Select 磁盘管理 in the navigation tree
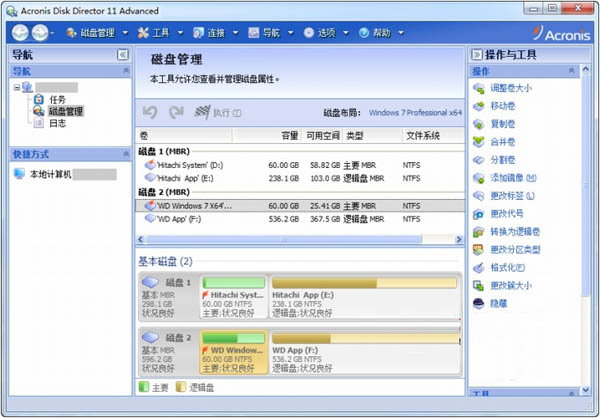600x418 pixels. [65, 111]
